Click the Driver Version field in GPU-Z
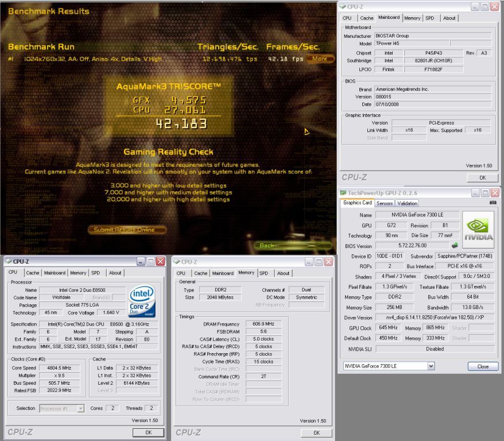Screen dimensions: 504x441 435,317
